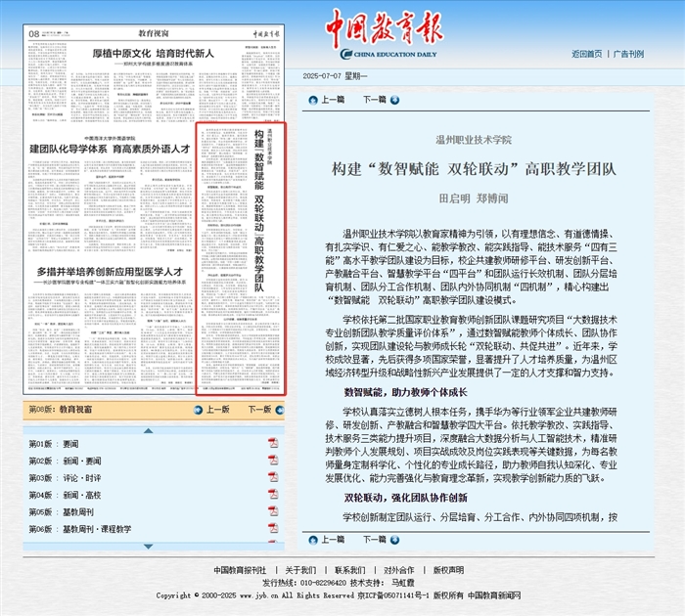This screenshot has height=616, width=685.
Task: Click 厚植中原文化 培育时代新人 headline on the page thumbnail
Action: (153, 54)
